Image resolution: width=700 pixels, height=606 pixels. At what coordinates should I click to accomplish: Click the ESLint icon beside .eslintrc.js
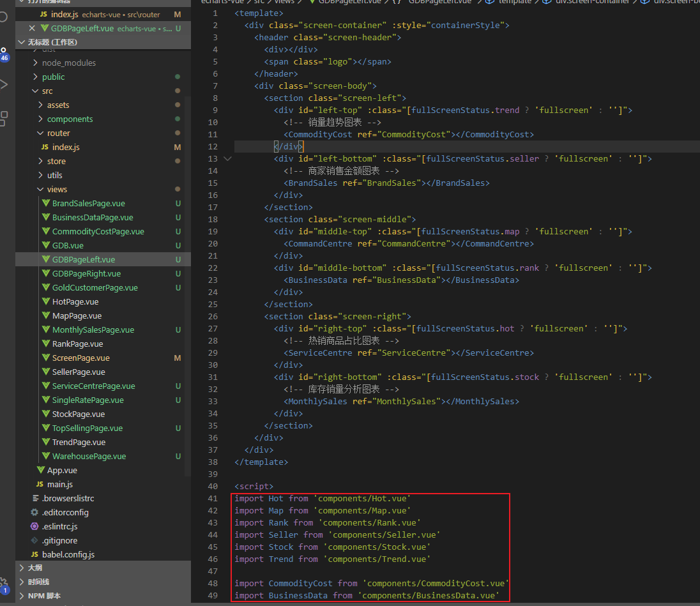34,526
